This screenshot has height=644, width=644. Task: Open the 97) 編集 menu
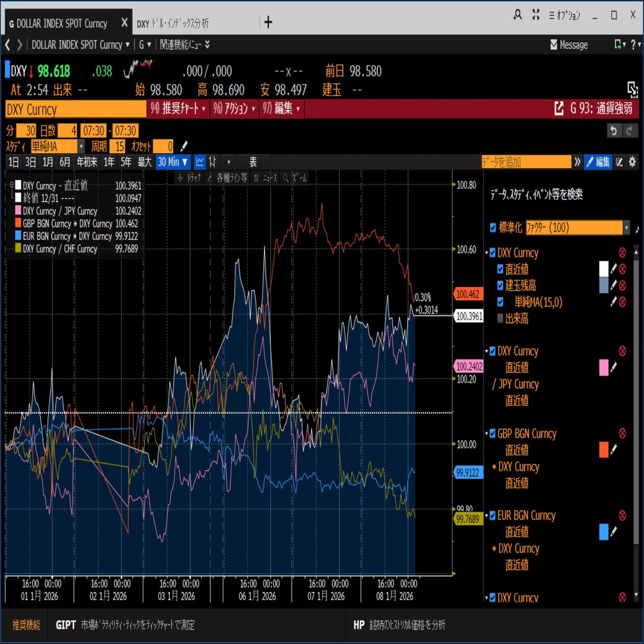281,108
